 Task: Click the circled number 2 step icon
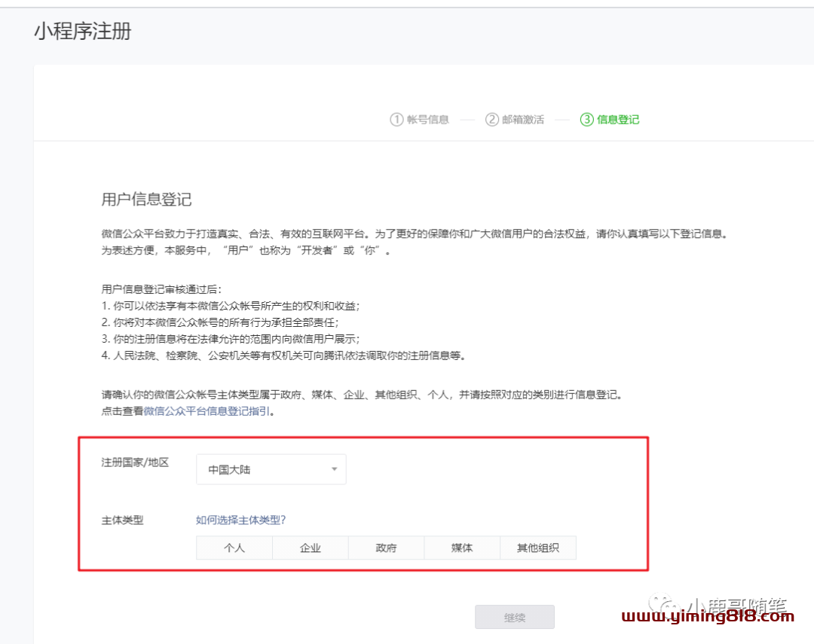pyautogui.click(x=492, y=119)
